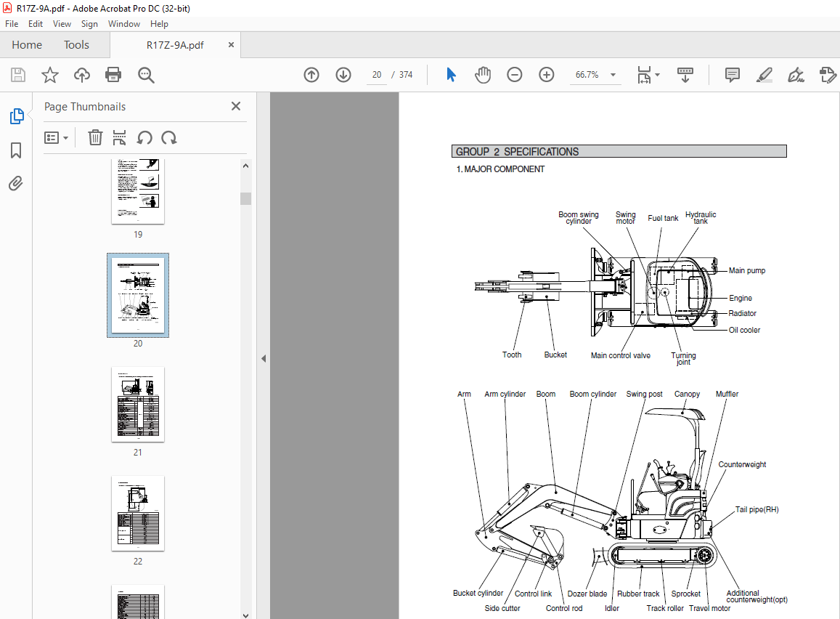
Task: Click the GROUP 2 SPECIFICATIONS heading
Action: coord(517,152)
